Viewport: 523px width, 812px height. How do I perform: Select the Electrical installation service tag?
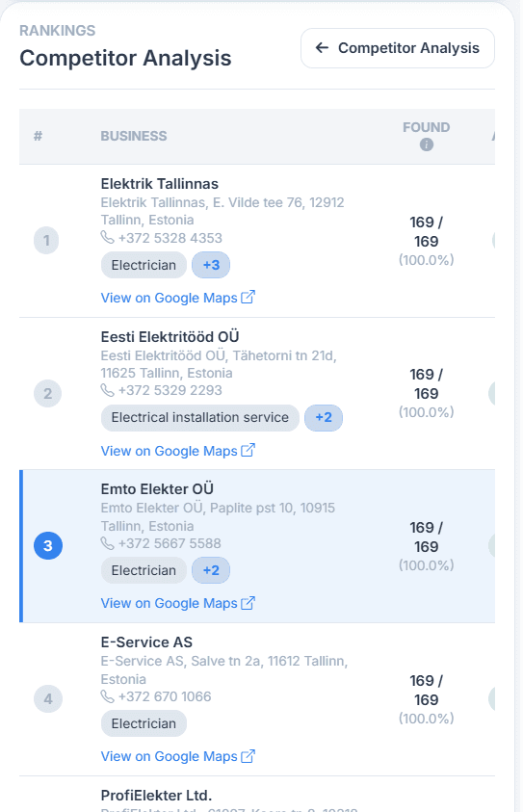tap(200, 417)
